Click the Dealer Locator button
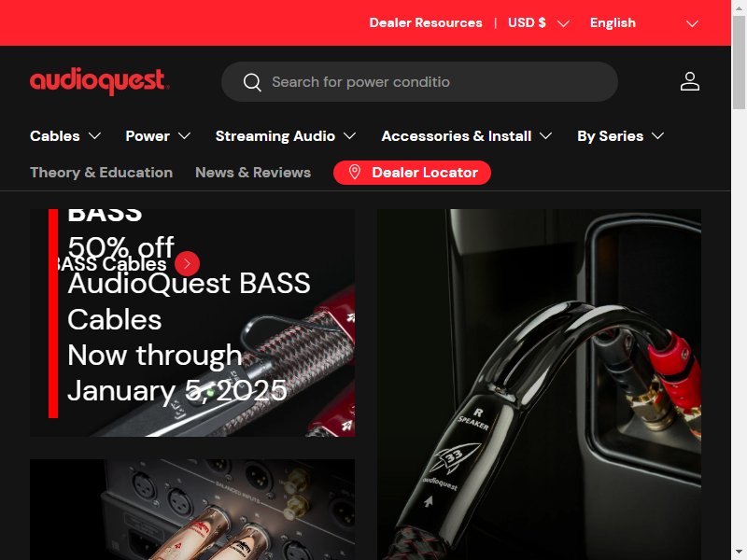Viewport: 747px width, 560px height. point(412,173)
